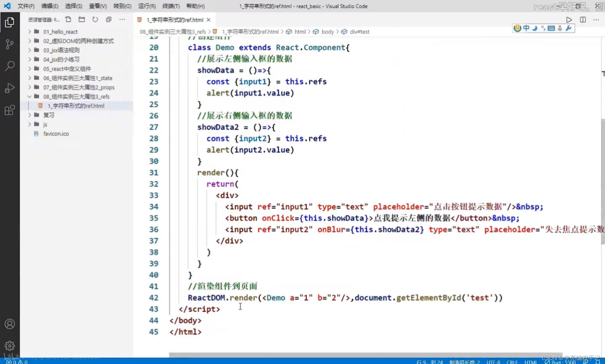This screenshot has width=605, height=364.
Task: Click the editor horizontal scrollbar
Action: (366, 355)
